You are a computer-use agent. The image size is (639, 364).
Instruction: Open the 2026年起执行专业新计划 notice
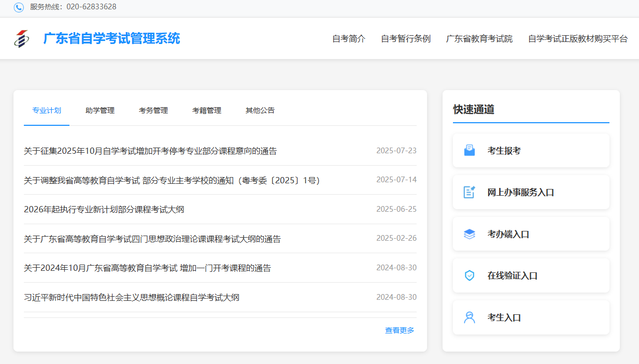[x=104, y=210]
